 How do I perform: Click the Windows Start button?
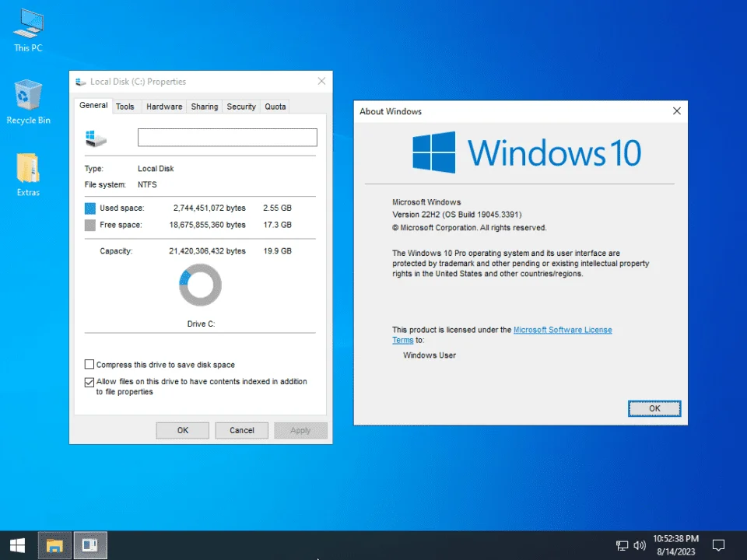click(x=18, y=545)
